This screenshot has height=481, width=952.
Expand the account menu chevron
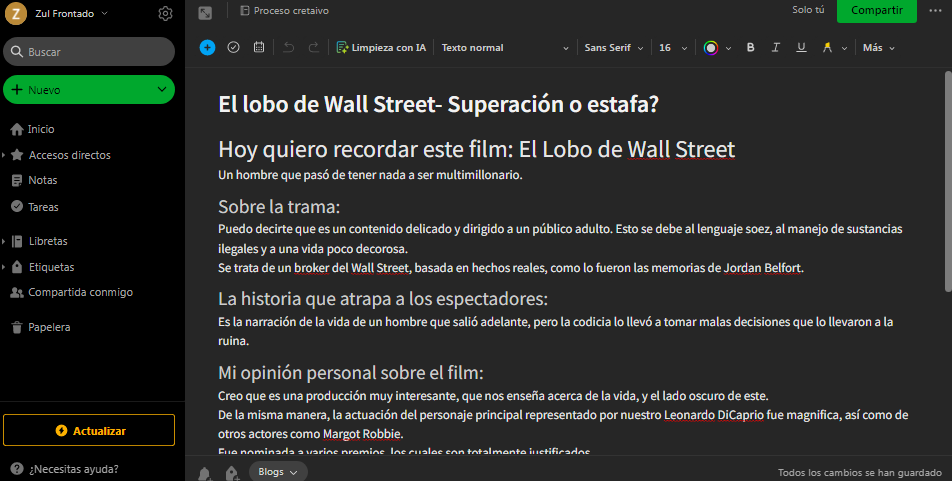pos(104,13)
